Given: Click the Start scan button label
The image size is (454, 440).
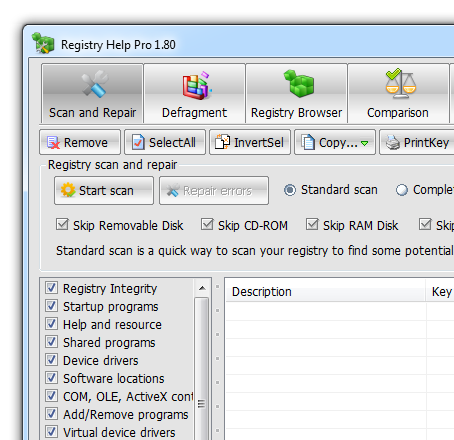Looking at the screenshot, I should tap(106, 191).
